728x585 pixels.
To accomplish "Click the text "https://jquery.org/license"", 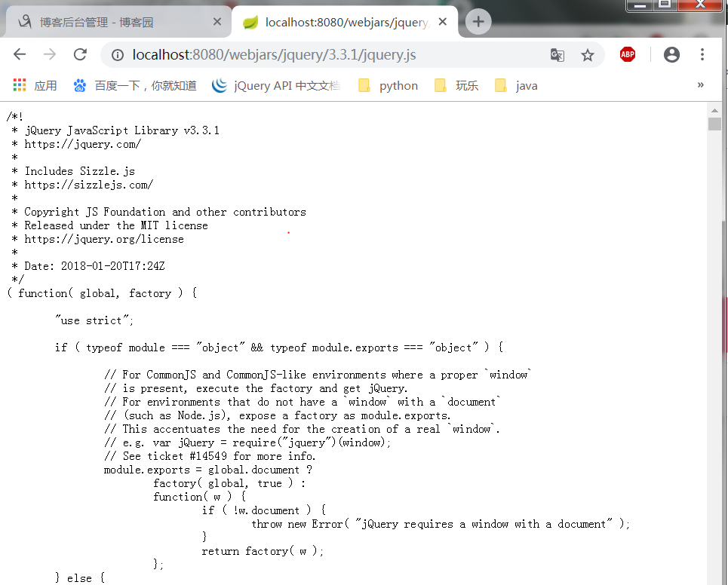I will pyautogui.click(x=104, y=240).
